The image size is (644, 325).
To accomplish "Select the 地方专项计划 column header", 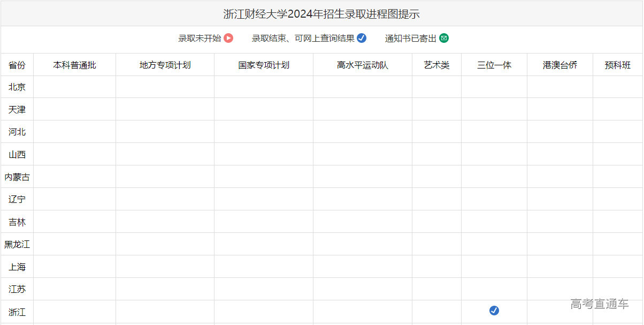I will [x=165, y=65].
